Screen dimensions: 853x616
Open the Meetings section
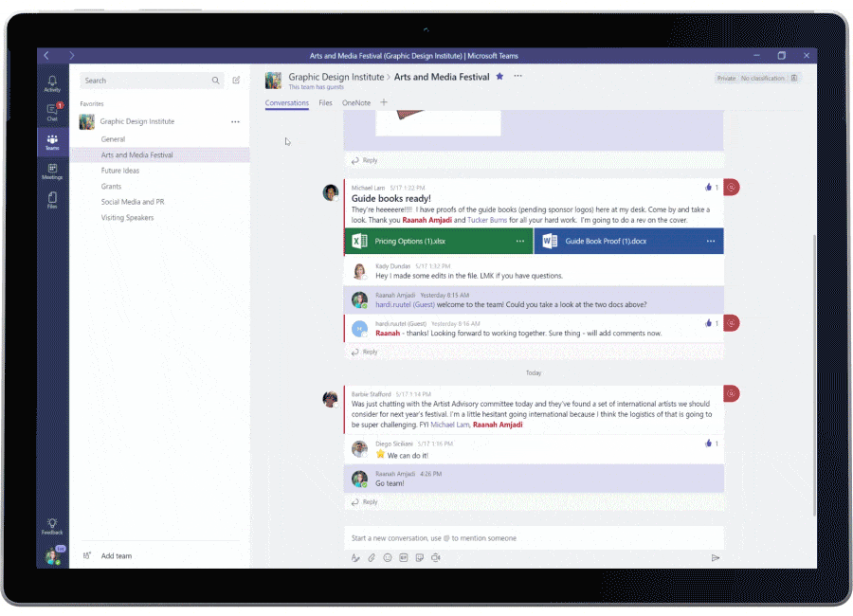pyautogui.click(x=52, y=172)
